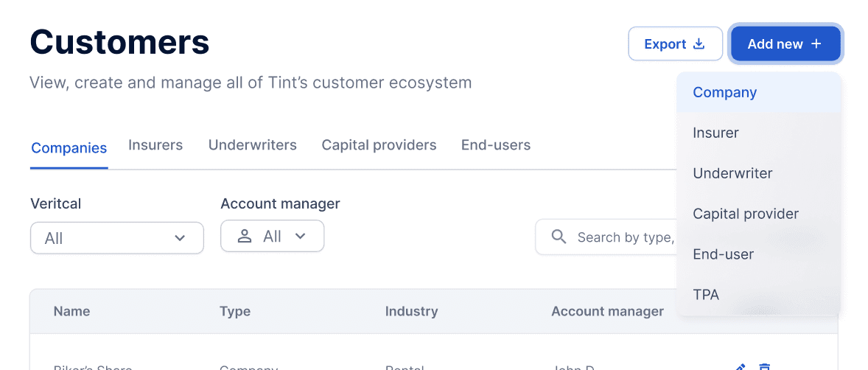This screenshot has height=370, width=868.
Task: Expand the Account manager All dropdown
Action: click(273, 236)
